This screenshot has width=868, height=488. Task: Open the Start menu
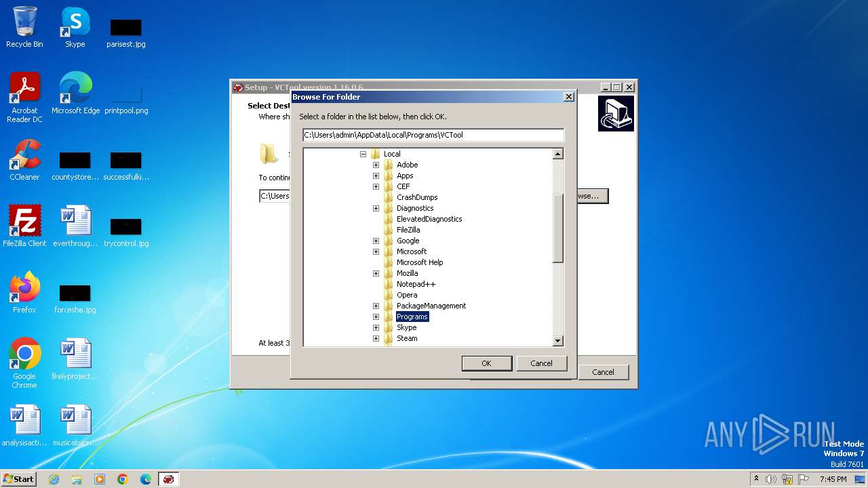[x=18, y=479]
